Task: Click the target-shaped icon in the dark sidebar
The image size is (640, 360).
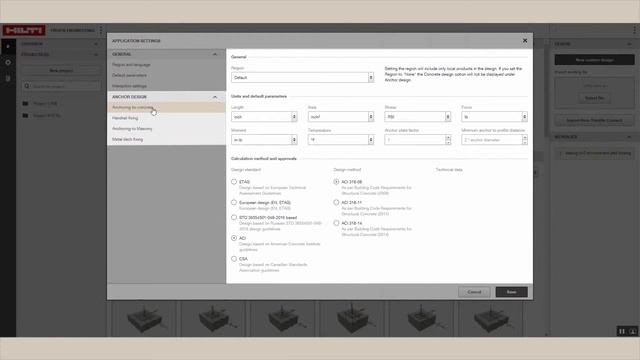Action: (x=8, y=62)
